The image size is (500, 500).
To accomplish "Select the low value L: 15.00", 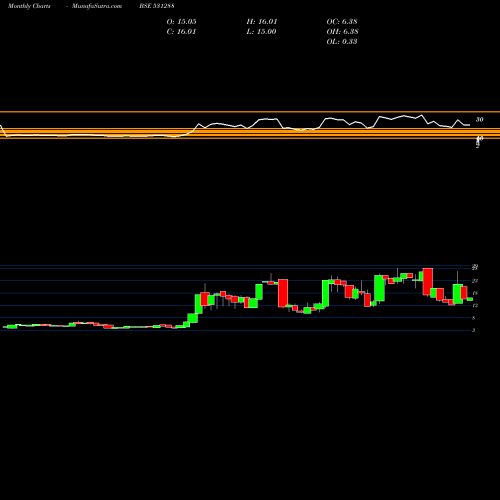I will (261, 32).
